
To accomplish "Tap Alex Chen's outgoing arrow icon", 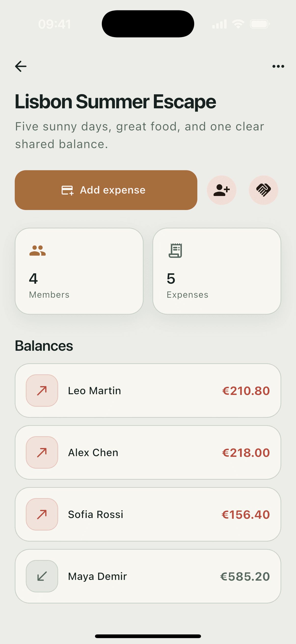I will pyautogui.click(x=42, y=452).
